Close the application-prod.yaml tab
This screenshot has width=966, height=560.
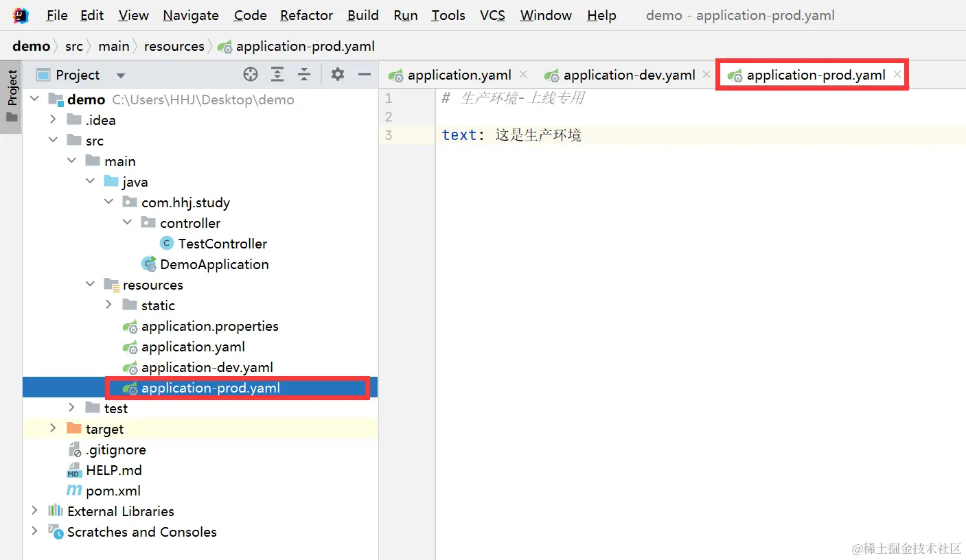point(897,75)
